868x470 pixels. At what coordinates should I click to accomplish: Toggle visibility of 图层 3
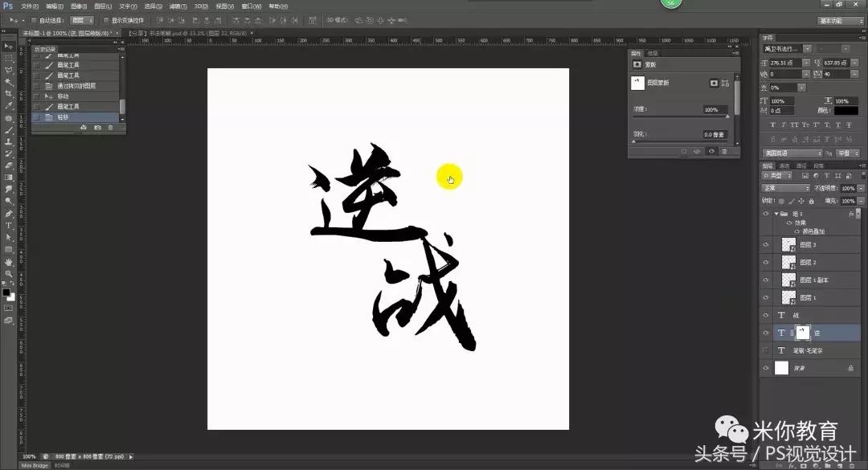tap(764, 245)
